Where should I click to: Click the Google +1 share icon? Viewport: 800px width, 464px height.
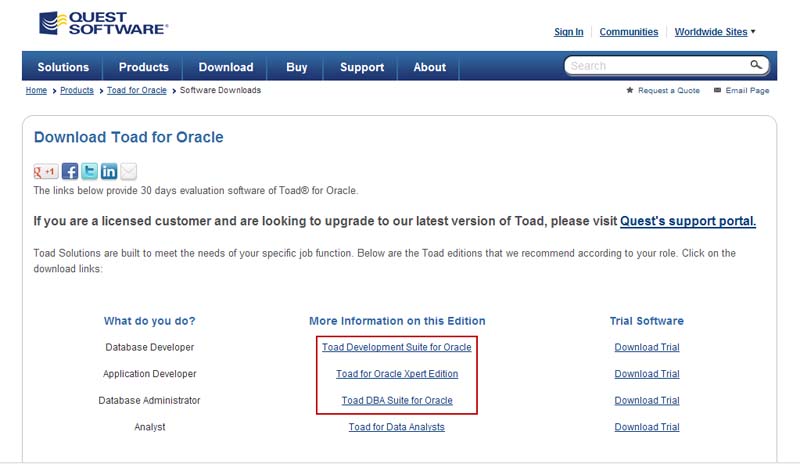click(45, 171)
